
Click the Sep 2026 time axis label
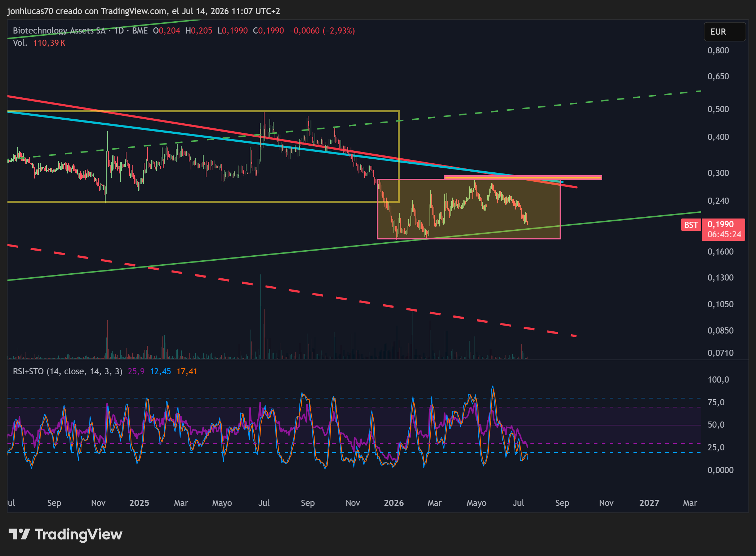point(562,503)
